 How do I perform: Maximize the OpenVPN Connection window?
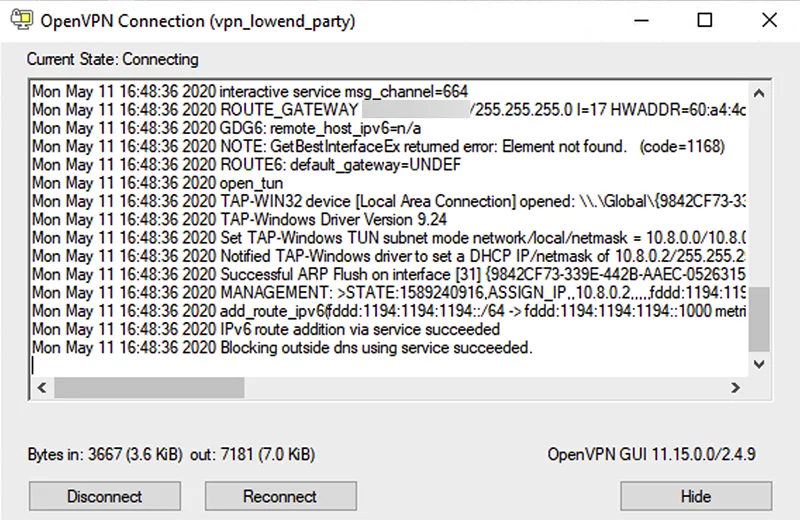coord(705,20)
